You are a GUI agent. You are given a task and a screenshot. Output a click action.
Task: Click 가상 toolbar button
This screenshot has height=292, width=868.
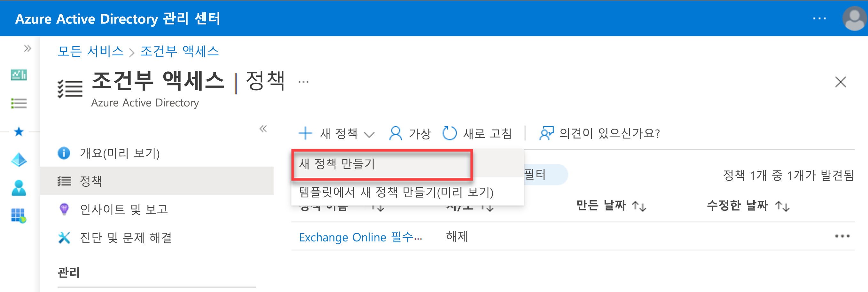pos(410,133)
